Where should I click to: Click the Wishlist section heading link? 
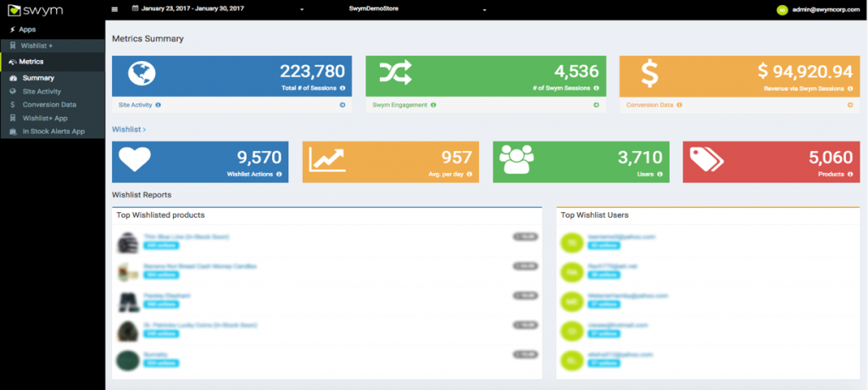[x=128, y=130]
